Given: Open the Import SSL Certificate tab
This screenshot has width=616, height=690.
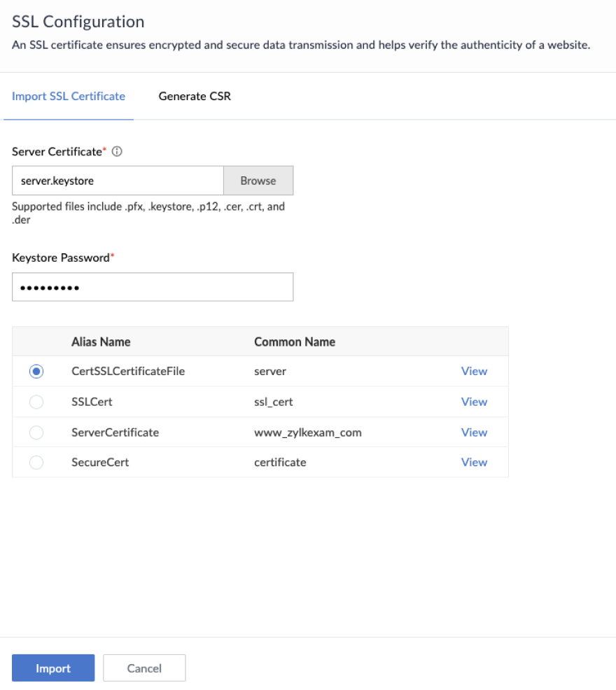Looking at the screenshot, I should tap(69, 97).
